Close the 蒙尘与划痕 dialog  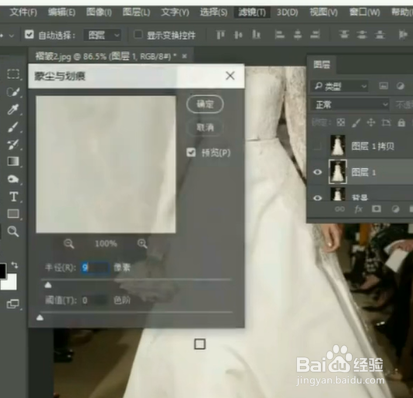tap(230, 76)
